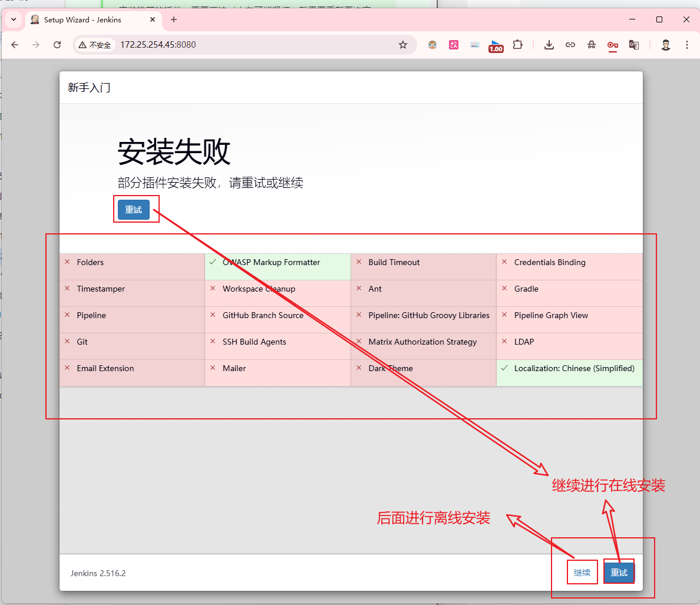Click the Pipeline Graph View entry
Image resolution: width=700 pixels, height=605 pixels.
pos(570,320)
